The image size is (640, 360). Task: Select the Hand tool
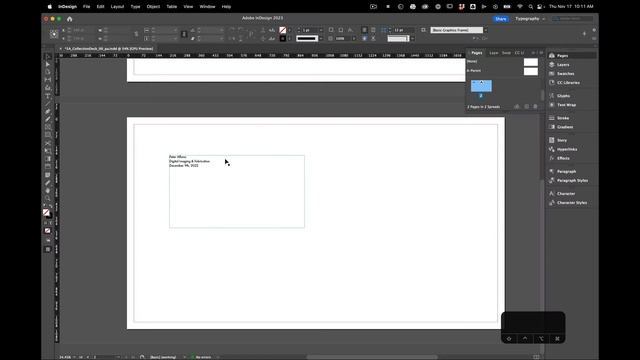pyautogui.click(x=48, y=191)
